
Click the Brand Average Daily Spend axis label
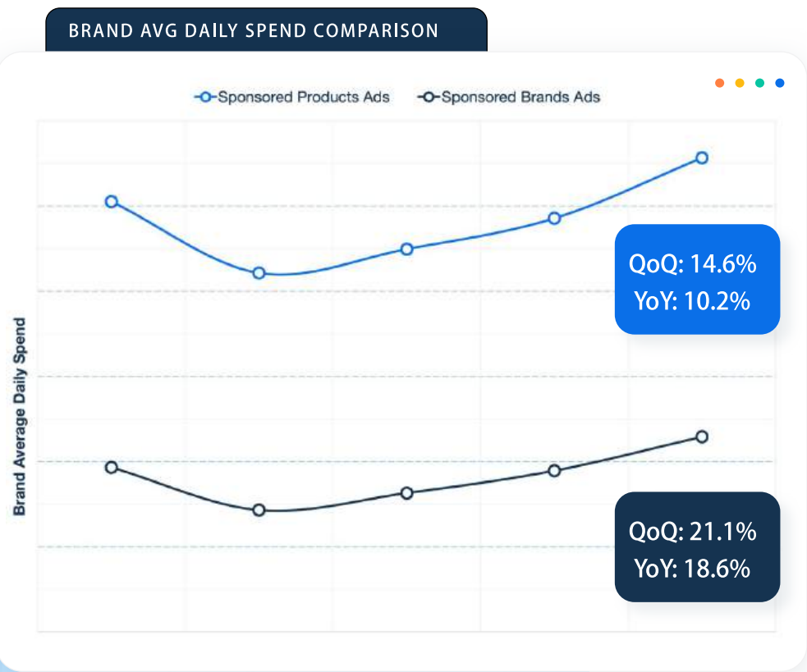20,416
